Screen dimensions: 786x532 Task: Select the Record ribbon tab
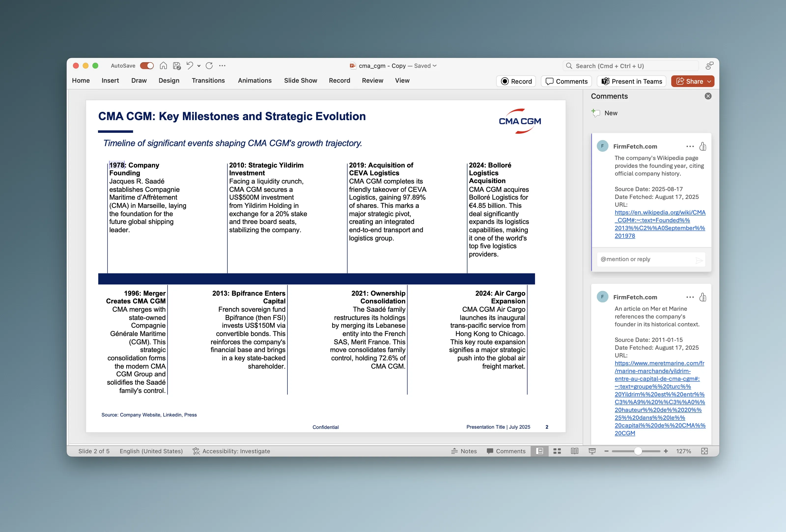tap(339, 81)
